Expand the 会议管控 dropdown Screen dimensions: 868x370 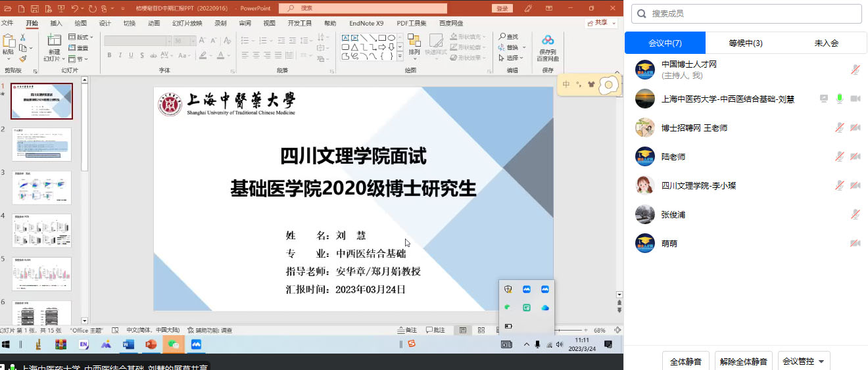pos(804,361)
